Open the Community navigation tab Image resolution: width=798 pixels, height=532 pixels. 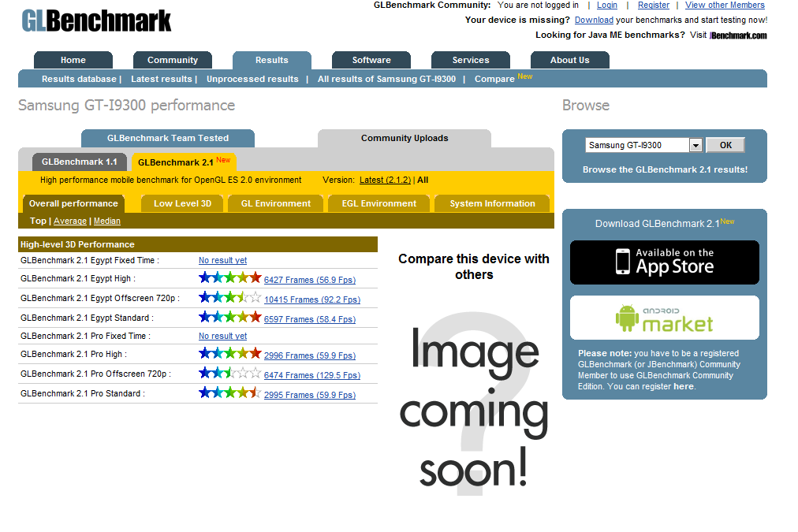click(173, 60)
